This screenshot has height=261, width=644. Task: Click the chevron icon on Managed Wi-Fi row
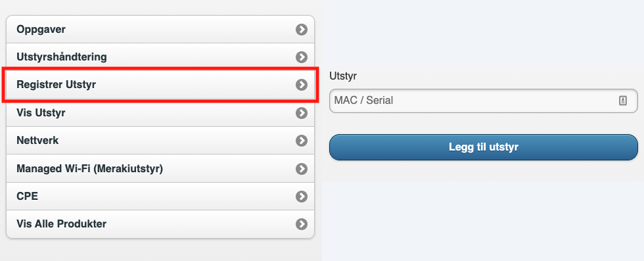tap(302, 168)
